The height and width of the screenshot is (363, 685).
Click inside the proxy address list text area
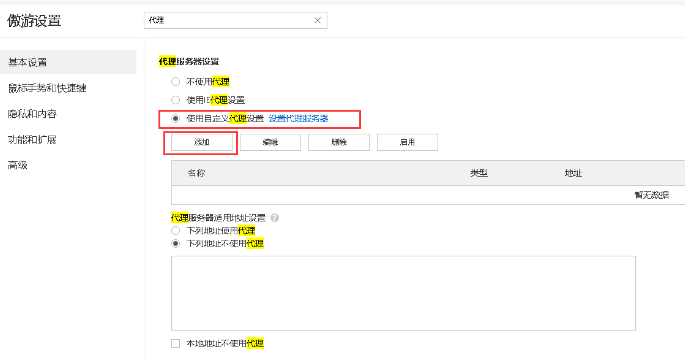403,293
